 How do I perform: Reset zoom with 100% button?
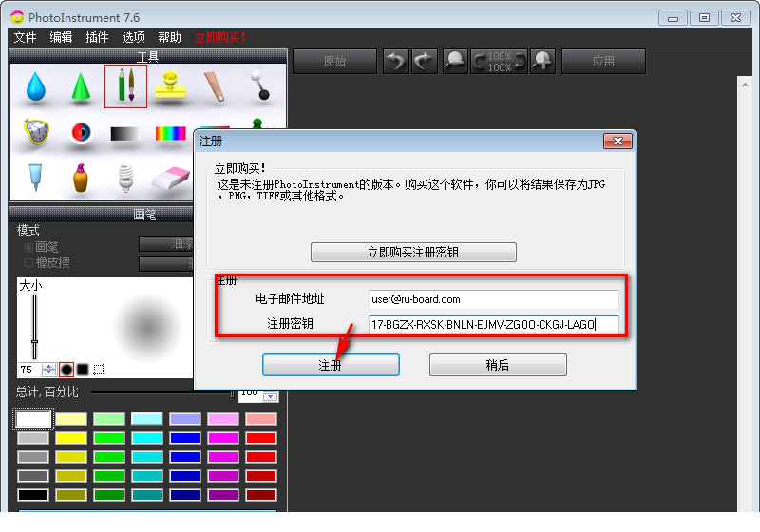pyautogui.click(x=500, y=62)
